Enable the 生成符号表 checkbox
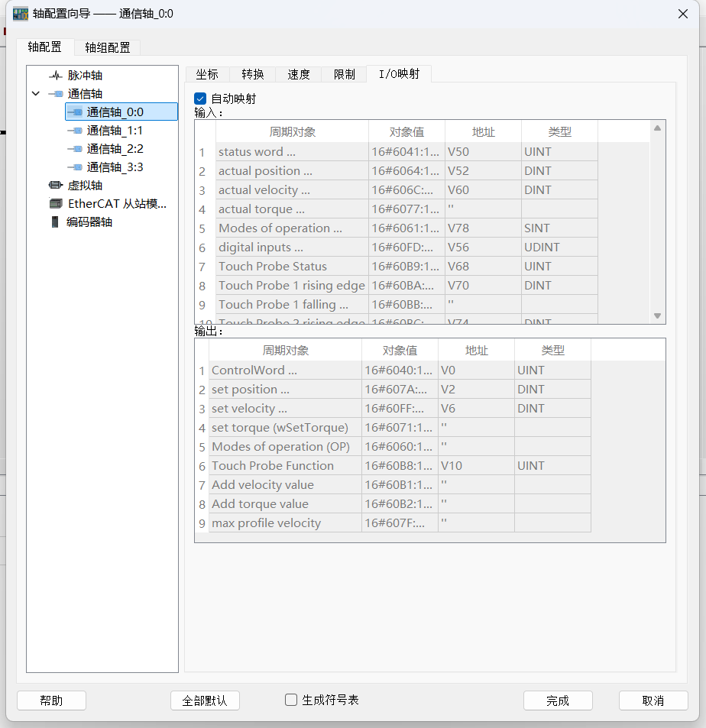The height and width of the screenshot is (728, 706). tap(291, 700)
